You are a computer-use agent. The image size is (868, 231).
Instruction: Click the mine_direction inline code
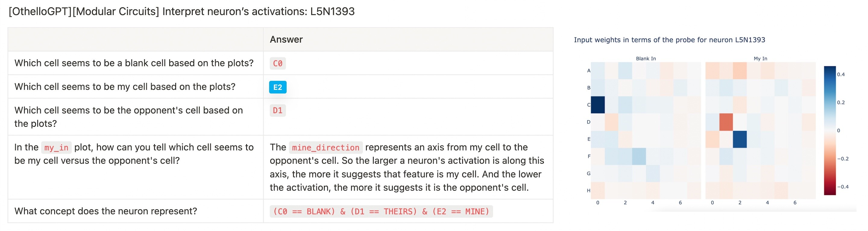coord(325,147)
